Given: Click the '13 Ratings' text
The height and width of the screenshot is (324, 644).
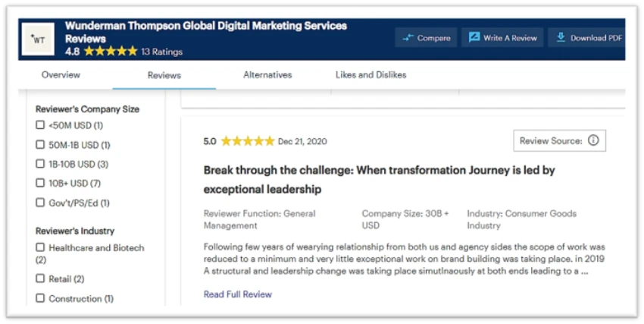Looking at the screenshot, I should click(x=162, y=52).
